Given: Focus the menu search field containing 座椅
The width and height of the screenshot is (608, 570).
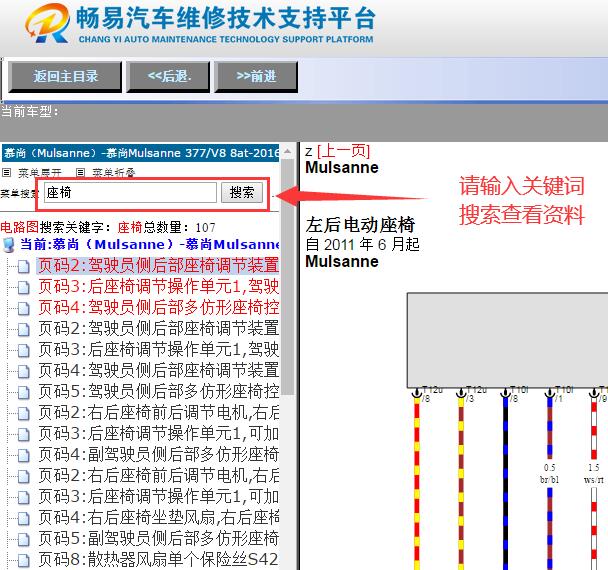Looking at the screenshot, I should [x=130, y=192].
